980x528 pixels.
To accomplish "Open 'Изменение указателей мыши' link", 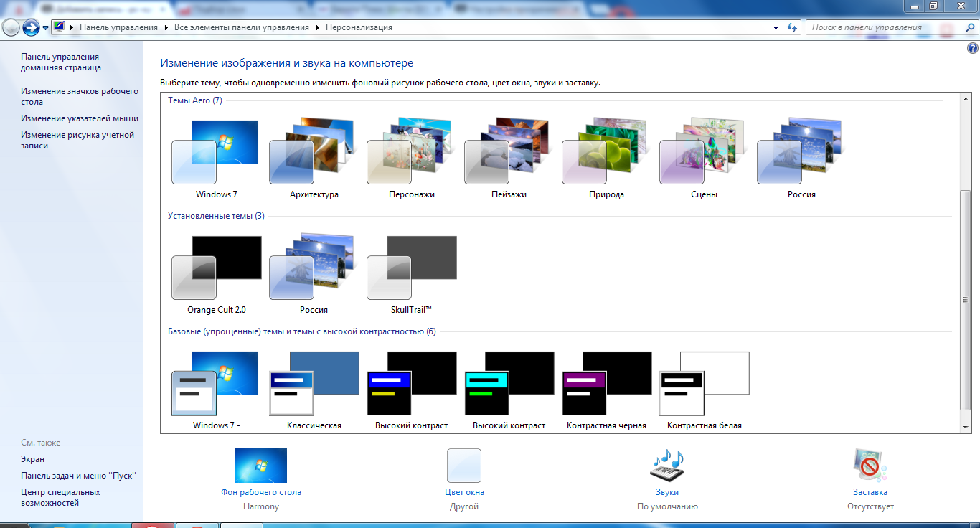I will [x=80, y=118].
